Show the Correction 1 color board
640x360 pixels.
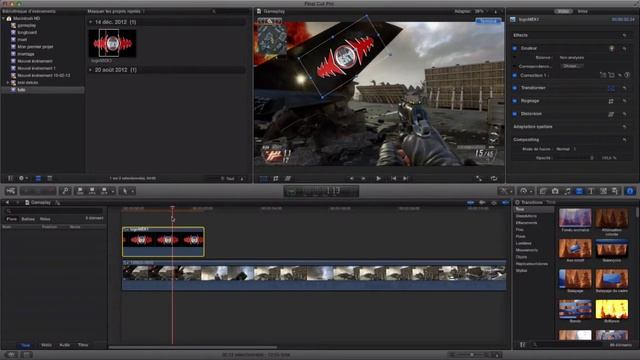pyautogui.click(x=627, y=76)
